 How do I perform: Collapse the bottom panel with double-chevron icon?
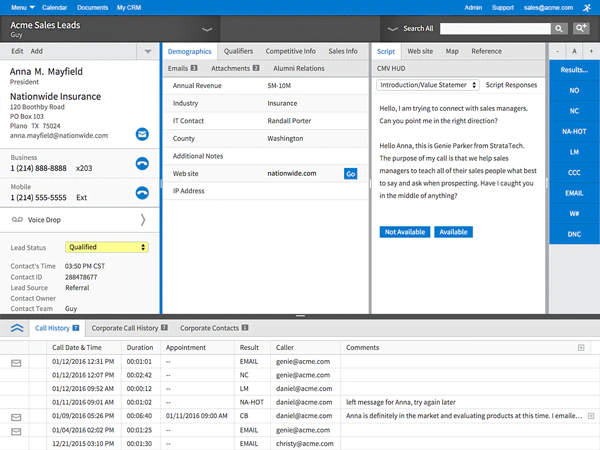click(18, 327)
